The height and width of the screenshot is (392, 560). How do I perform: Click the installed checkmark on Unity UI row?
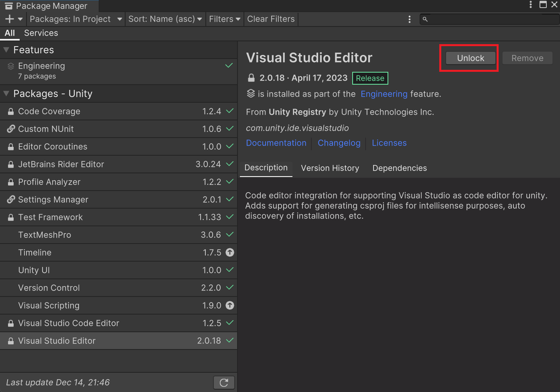coord(230,270)
